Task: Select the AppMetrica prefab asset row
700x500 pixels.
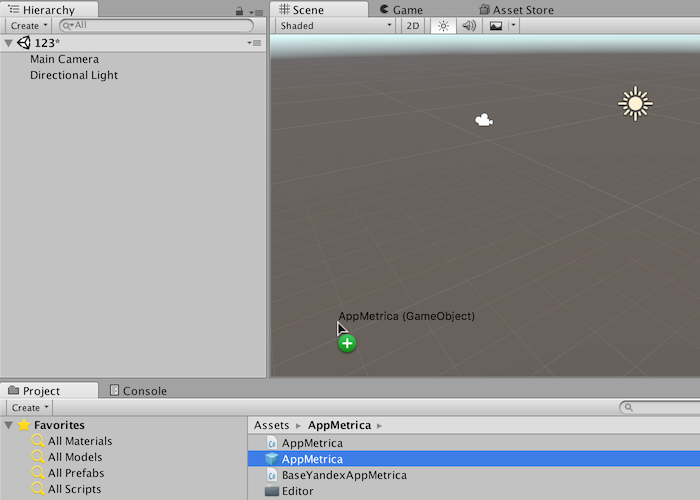Action: [474, 459]
